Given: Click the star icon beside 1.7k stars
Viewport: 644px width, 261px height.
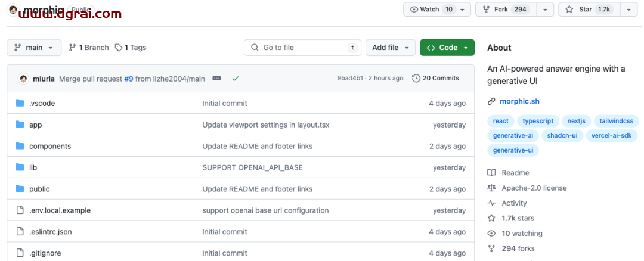Looking at the screenshot, I should pos(491,218).
